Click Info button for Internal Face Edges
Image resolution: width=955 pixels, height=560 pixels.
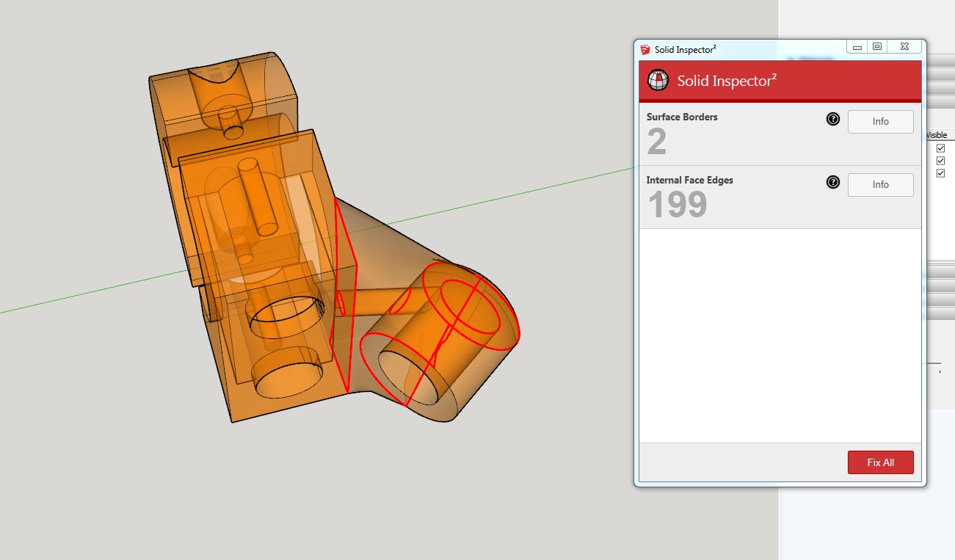[881, 185]
